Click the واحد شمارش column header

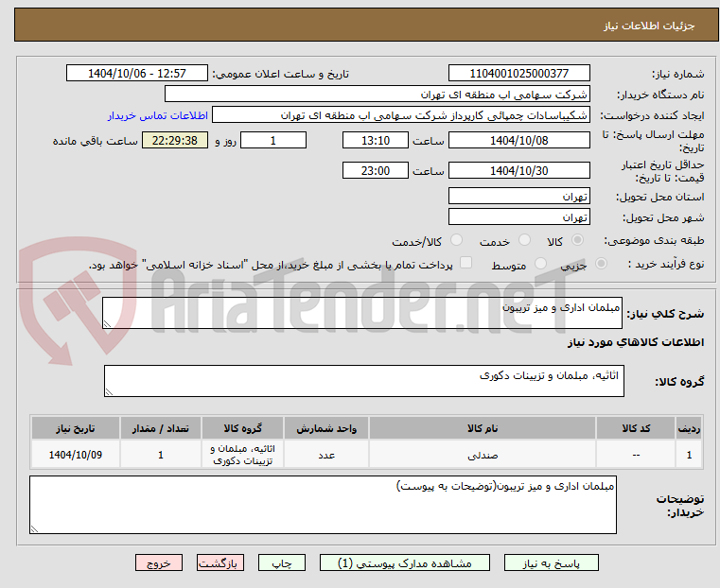(x=326, y=428)
